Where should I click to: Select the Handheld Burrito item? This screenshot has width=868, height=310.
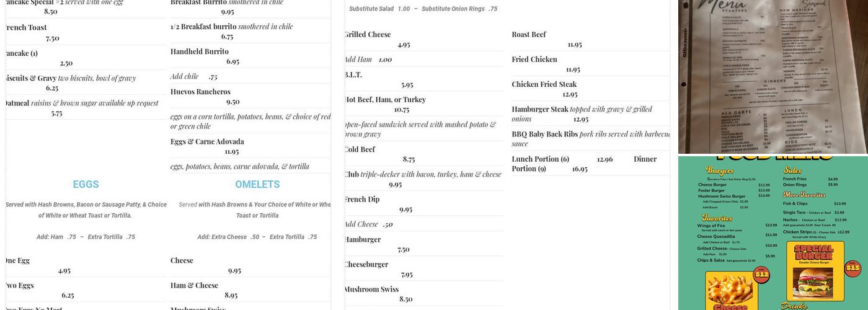(x=200, y=51)
